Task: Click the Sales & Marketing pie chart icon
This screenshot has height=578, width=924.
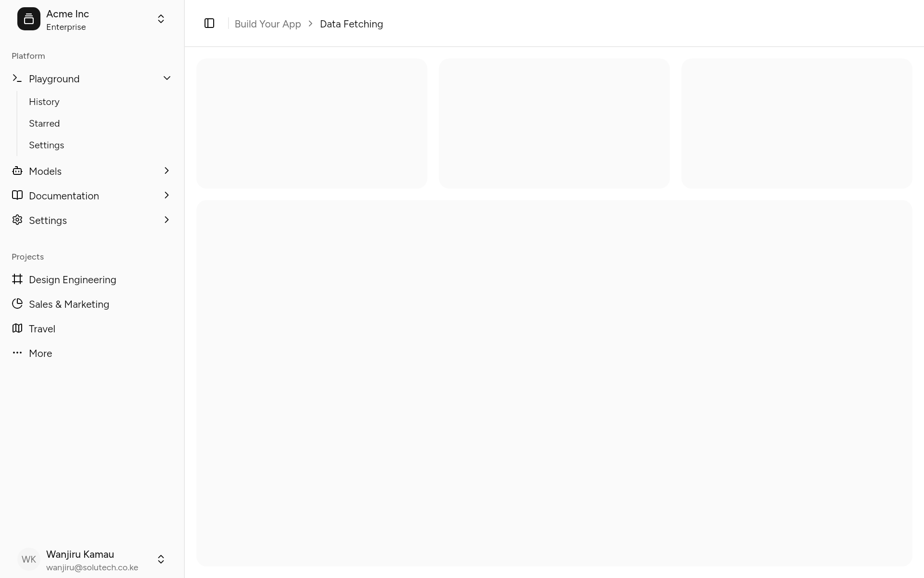Action: [17, 303]
